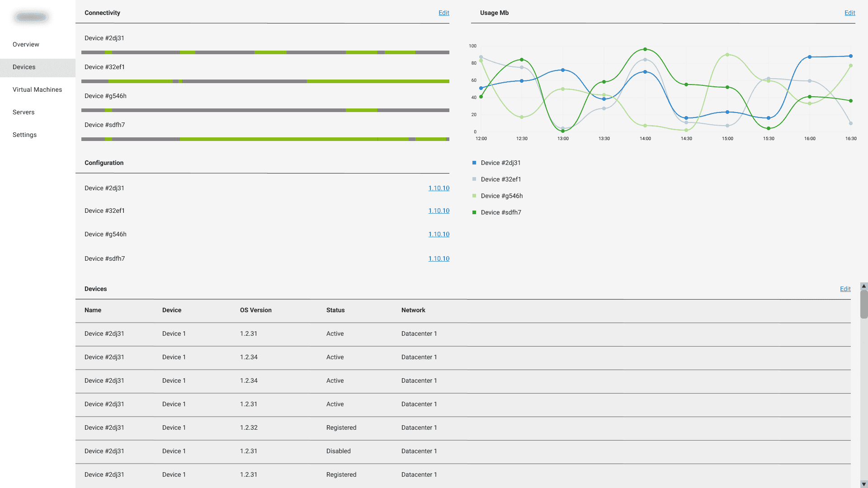Edit the Connectivity panel
Image resolution: width=868 pixels, height=488 pixels.
(x=443, y=13)
